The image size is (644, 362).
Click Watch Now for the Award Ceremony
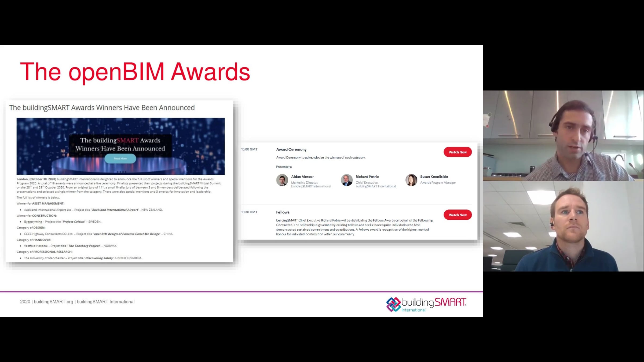[458, 152]
